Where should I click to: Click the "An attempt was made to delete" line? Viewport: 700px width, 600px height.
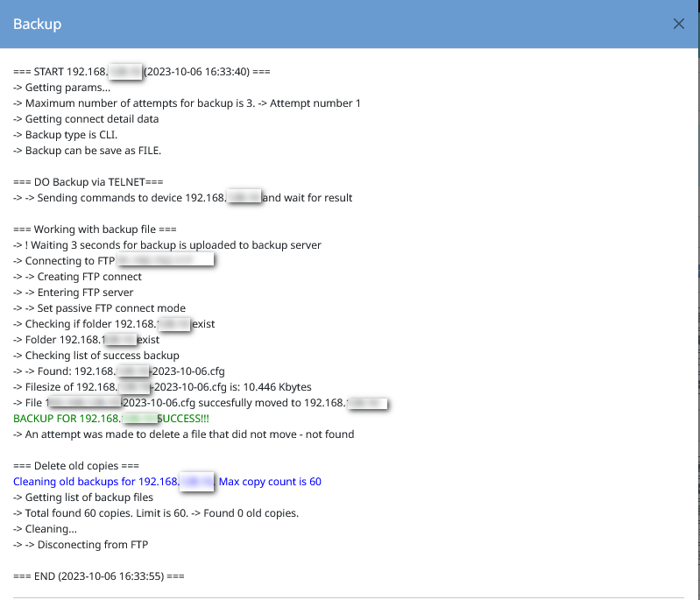[x=183, y=434]
